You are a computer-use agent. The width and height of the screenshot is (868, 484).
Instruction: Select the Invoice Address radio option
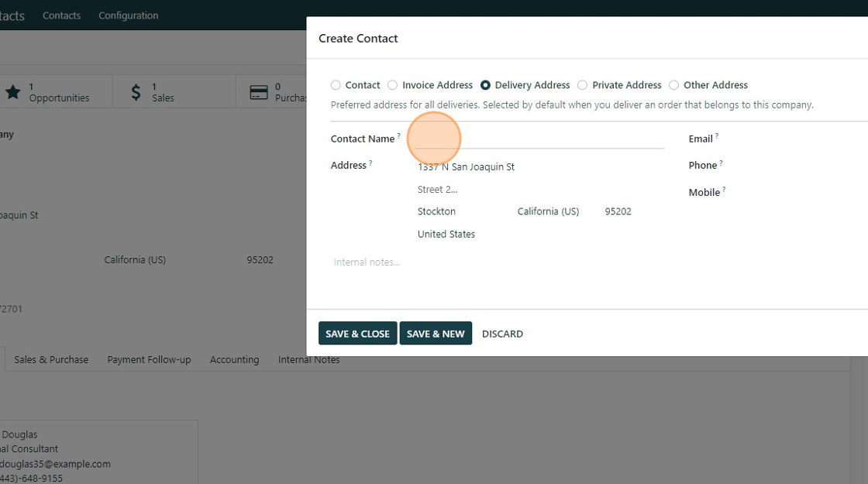click(x=392, y=85)
